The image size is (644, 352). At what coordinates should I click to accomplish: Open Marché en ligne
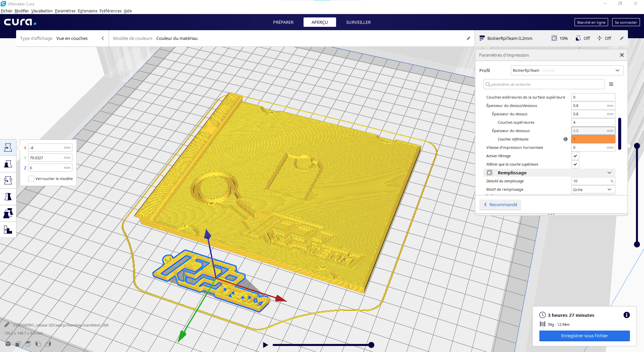[x=591, y=22]
